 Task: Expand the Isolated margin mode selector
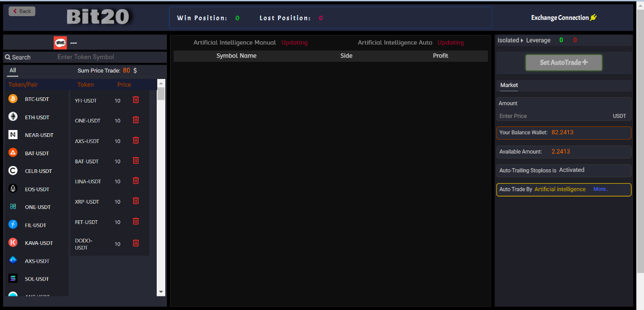510,40
